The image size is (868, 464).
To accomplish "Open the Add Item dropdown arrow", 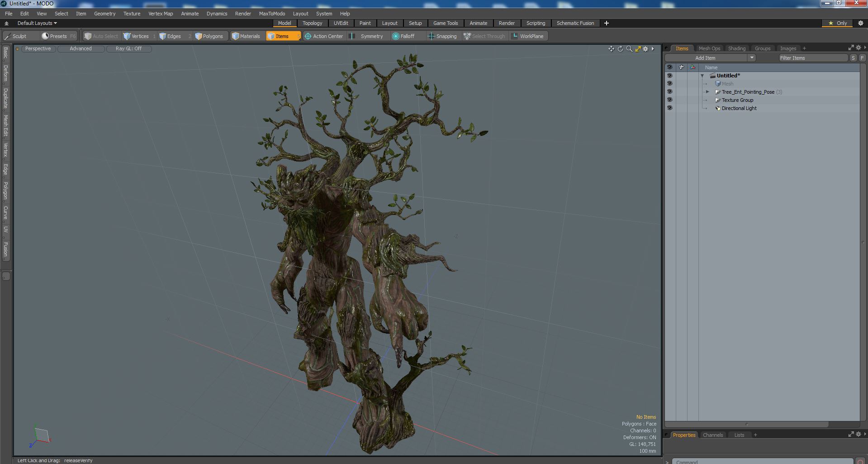I will coord(751,58).
